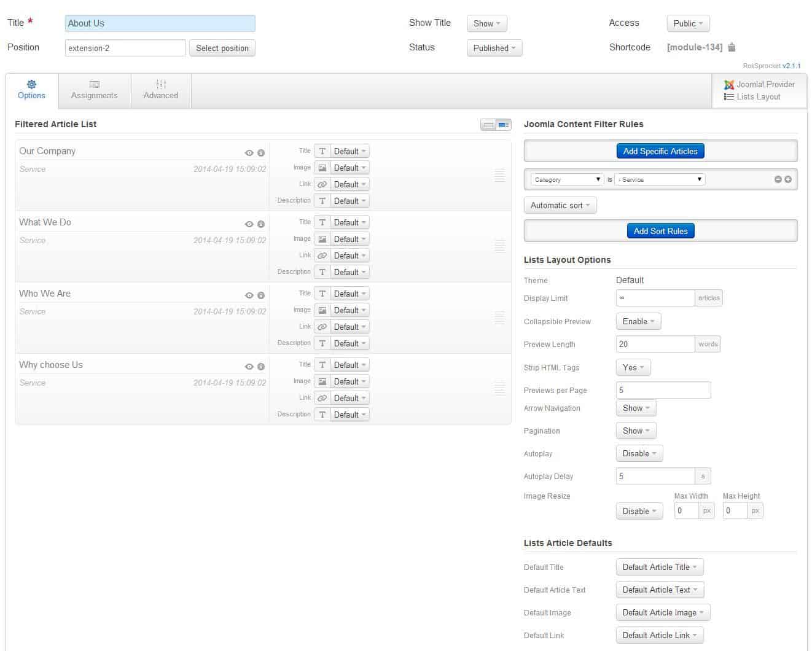
Task: Toggle visibility eye for Why choose Us article
Action: pyautogui.click(x=249, y=365)
